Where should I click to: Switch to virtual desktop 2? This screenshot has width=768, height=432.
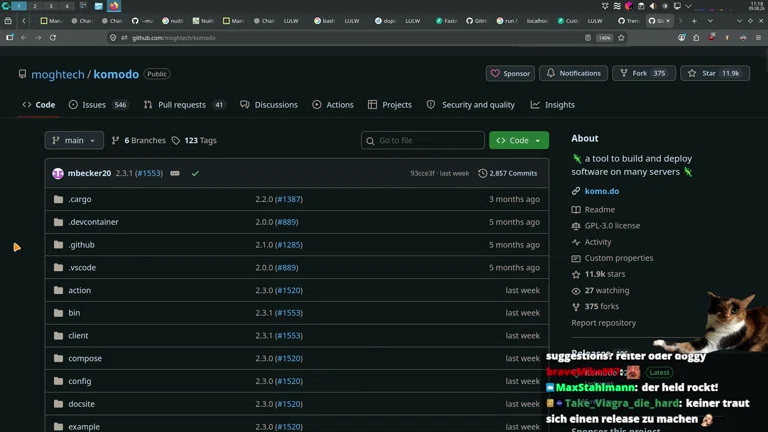coord(35,6)
